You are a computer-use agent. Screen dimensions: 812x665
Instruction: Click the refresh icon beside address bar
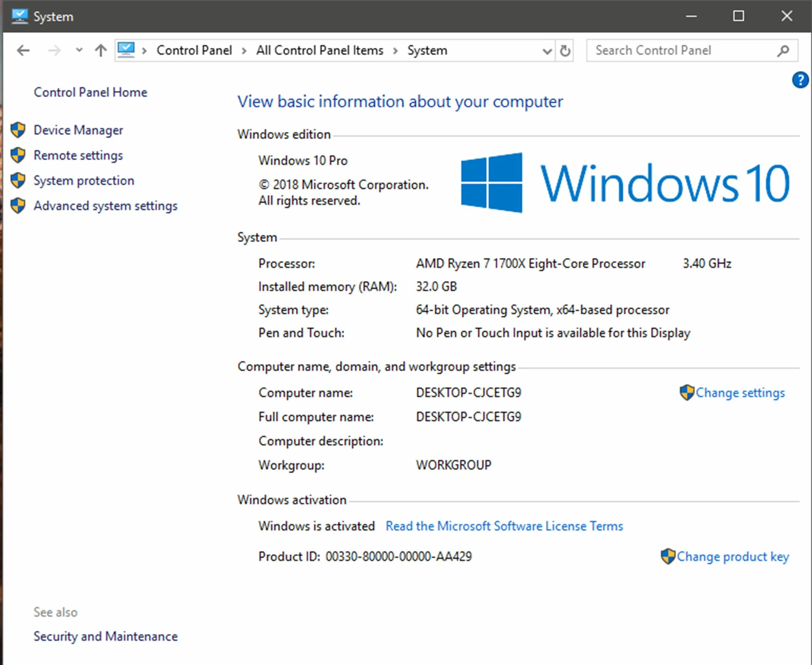click(x=565, y=50)
